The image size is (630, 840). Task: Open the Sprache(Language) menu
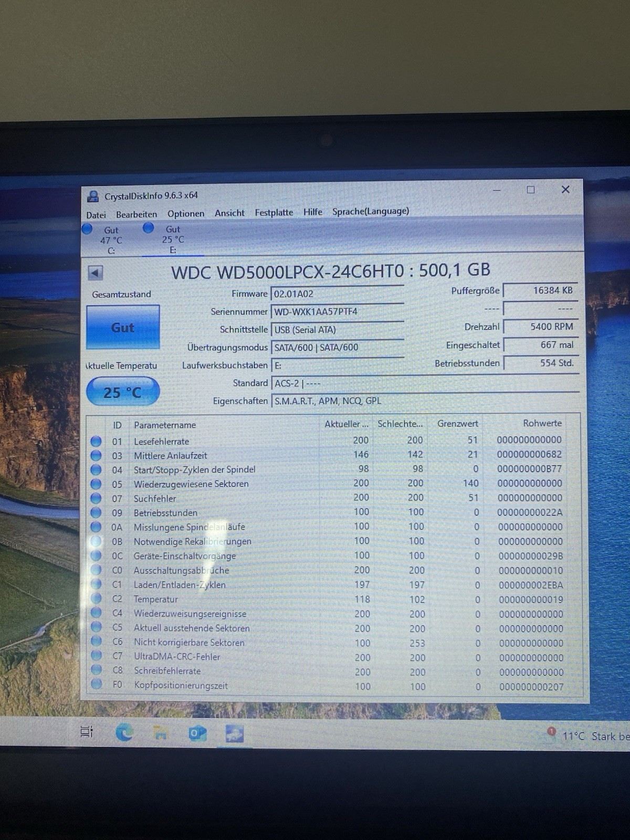[371, 211]
